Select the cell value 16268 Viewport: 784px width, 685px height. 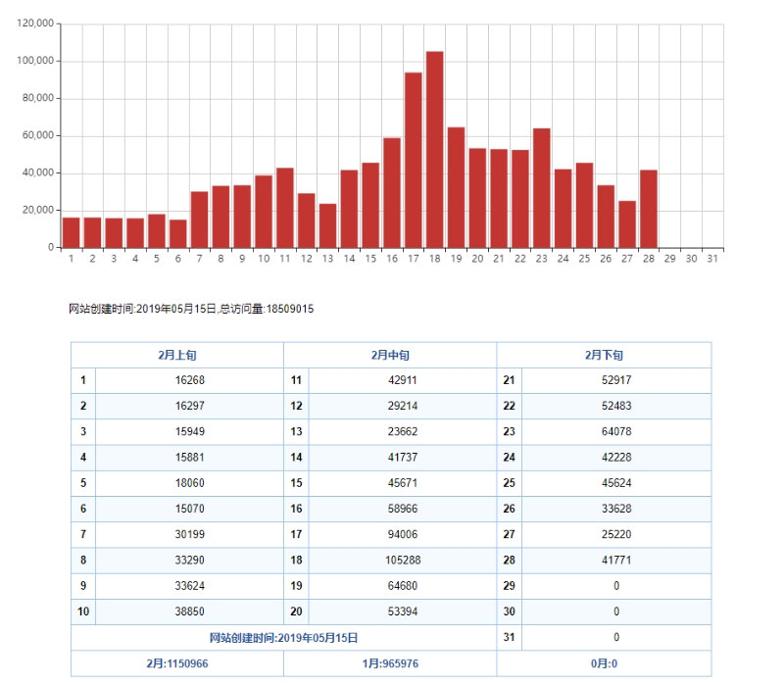(x=189, y=380)
